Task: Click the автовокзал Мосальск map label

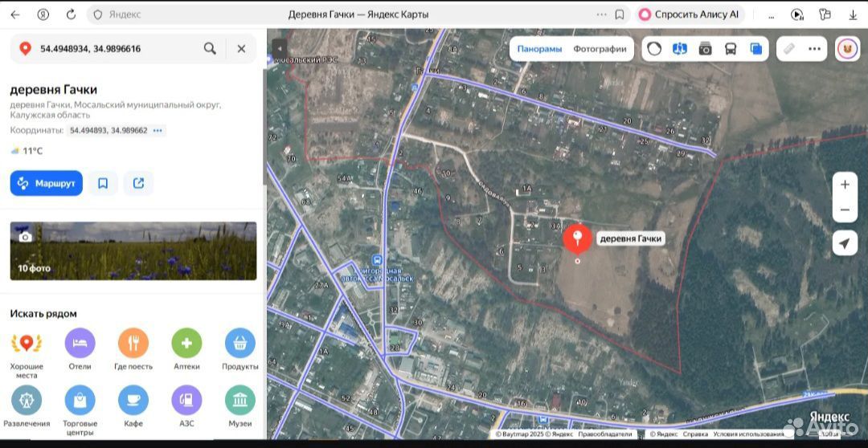Action: (377, 275)
